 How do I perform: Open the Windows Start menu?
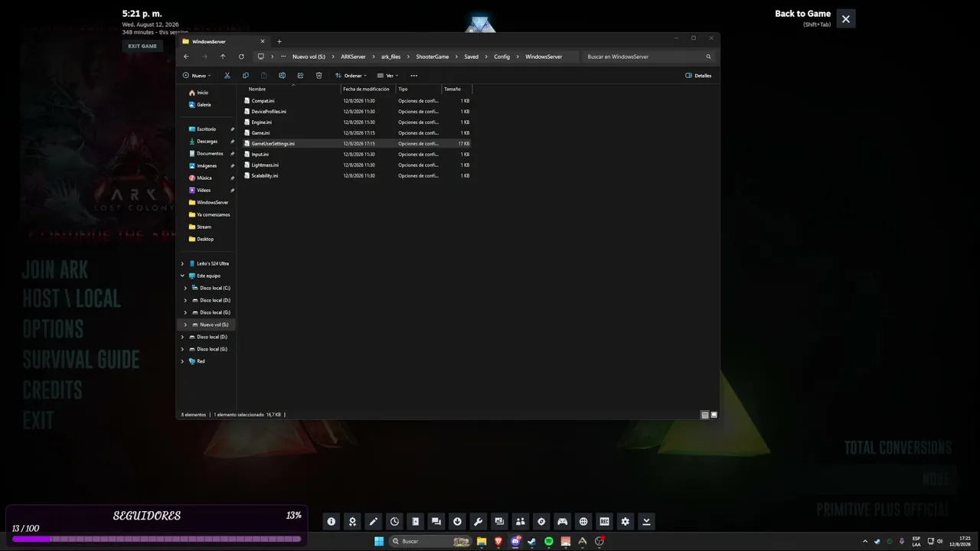point(379,541)
